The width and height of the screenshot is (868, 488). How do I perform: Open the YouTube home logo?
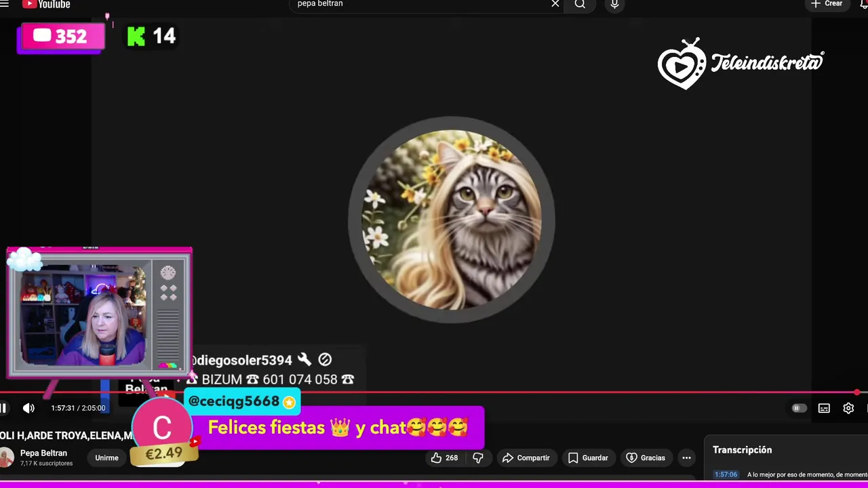[x=46, y=4]
